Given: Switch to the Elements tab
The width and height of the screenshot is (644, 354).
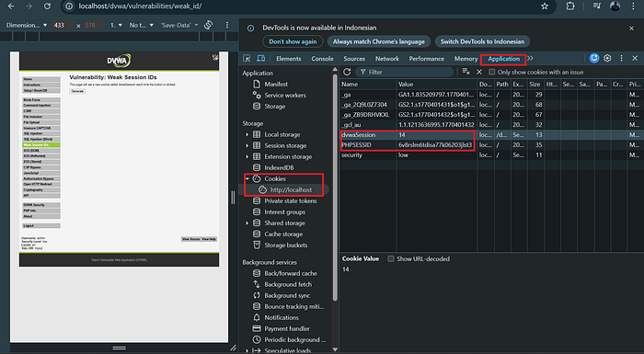Looking at the screenshot, I should 288,59.
